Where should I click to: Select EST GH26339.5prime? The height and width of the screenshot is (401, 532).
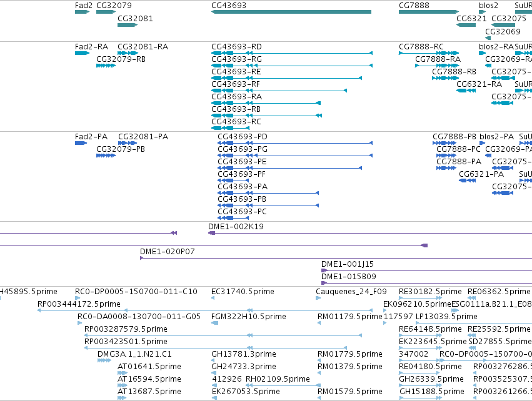tap(420, 385)
